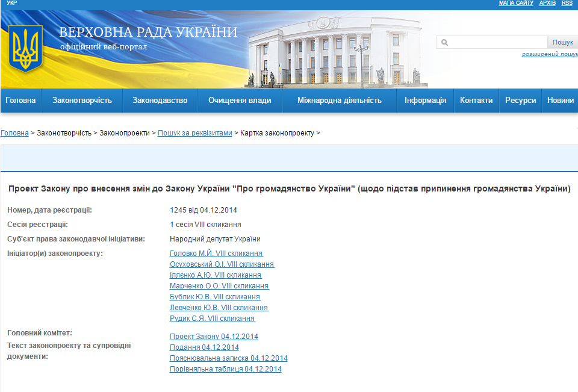This screenshot has width=578, height=392.
Task: Click the Сесія реєстрації label
Action: click(37, 225)
